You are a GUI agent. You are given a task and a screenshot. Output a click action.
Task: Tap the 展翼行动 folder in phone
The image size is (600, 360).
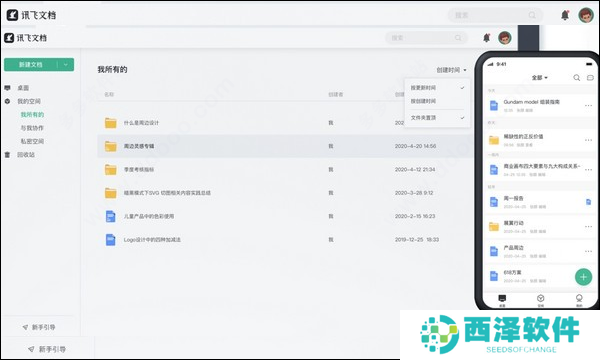point(540,226)
